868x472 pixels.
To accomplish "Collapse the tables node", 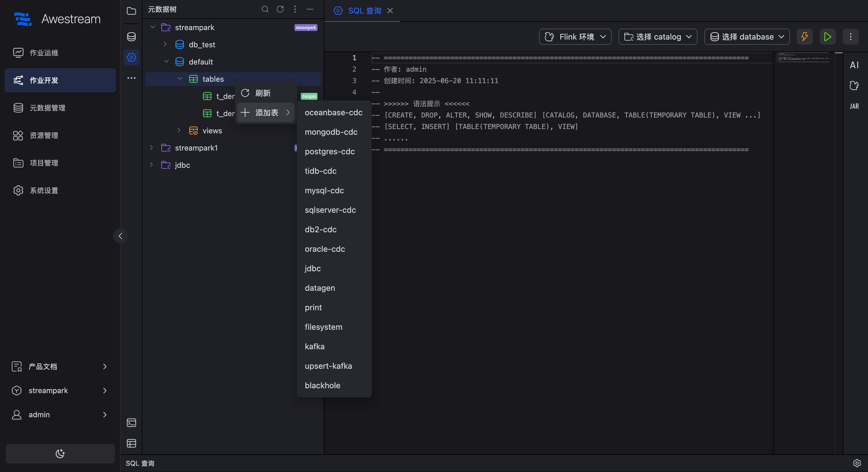I will pos(180,79).
